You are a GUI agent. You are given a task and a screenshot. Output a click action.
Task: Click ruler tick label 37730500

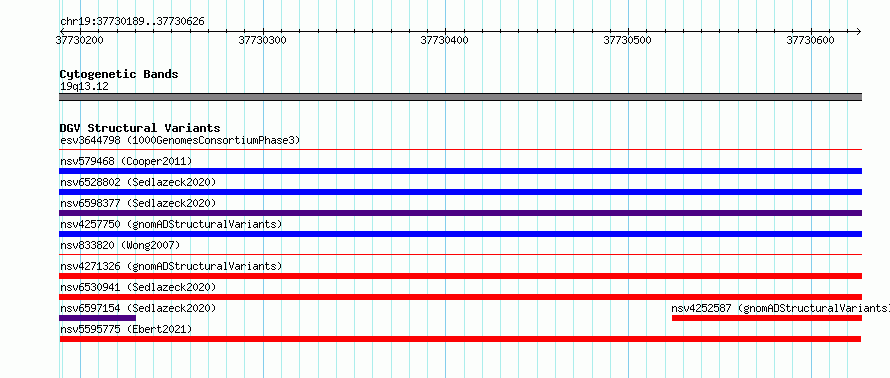[x=627, y=40]
